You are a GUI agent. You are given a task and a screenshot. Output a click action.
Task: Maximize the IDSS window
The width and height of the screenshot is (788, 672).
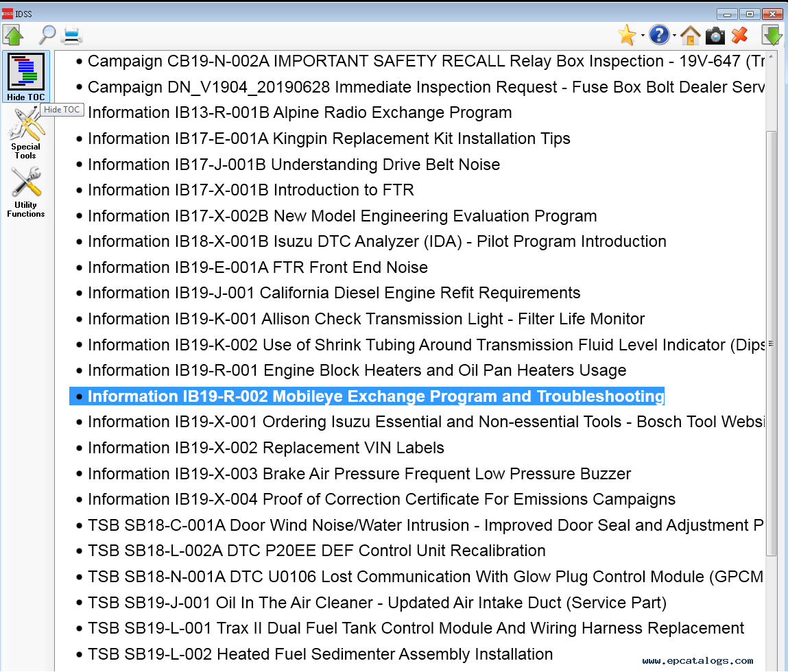pyautogui.click(x=750, y=14)
